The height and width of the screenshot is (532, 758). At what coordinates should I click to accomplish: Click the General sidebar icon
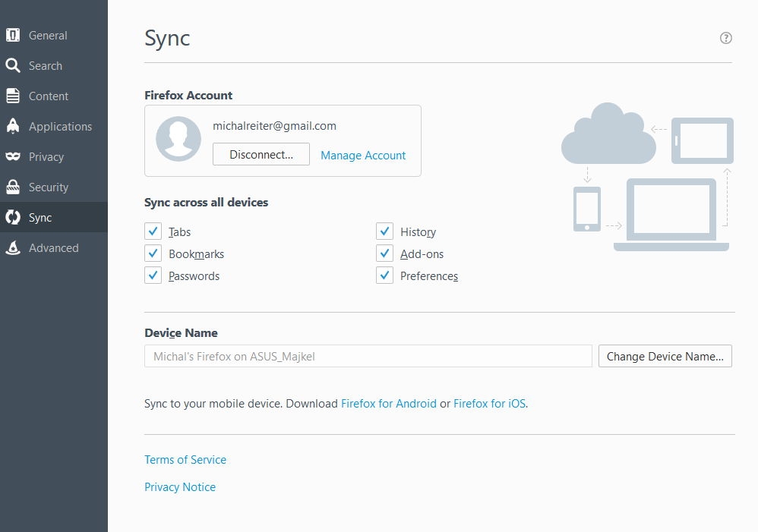click(13, 35)
